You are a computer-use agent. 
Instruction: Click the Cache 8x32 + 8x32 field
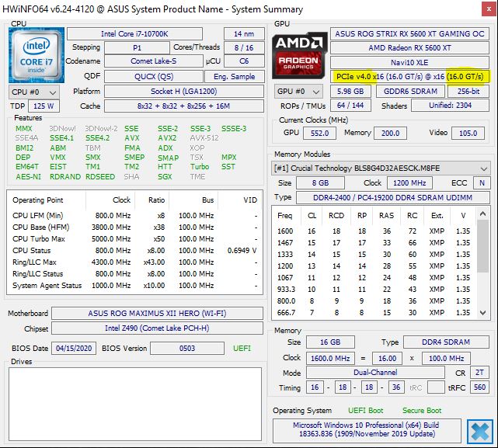pos(184,106)
